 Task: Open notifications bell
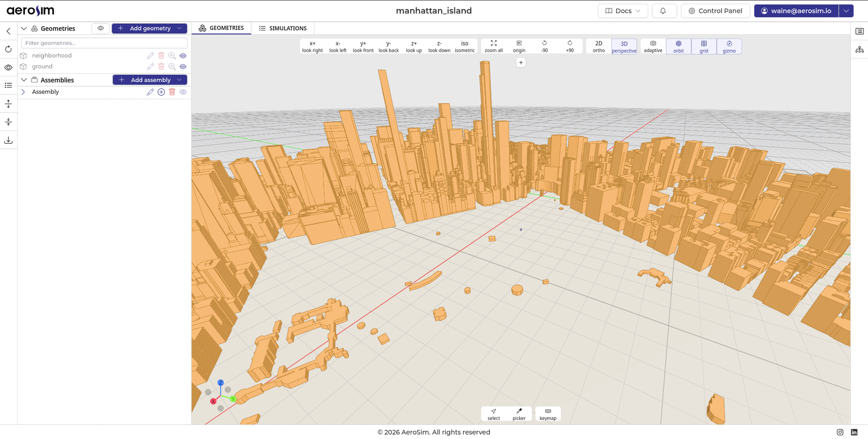[x=663, y=11]
